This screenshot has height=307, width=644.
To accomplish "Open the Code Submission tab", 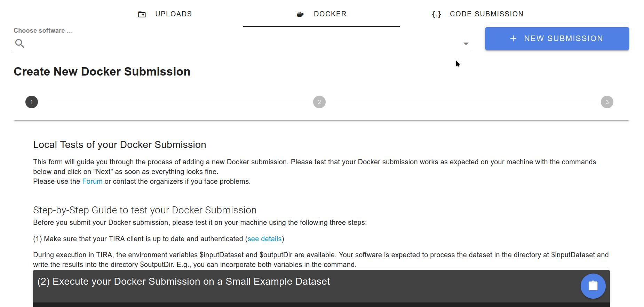I will (x=486, y=14).
